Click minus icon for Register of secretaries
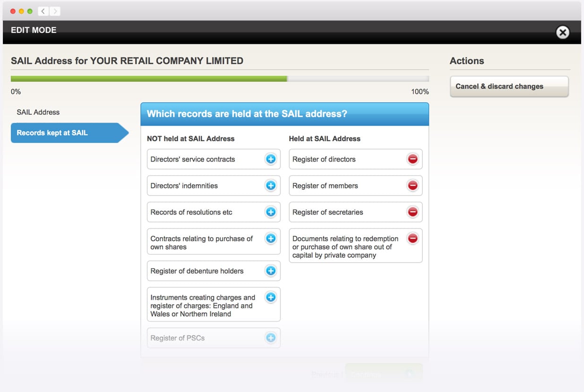The width and height of the screenshot is (584, 392). click(x=412, y=212)
